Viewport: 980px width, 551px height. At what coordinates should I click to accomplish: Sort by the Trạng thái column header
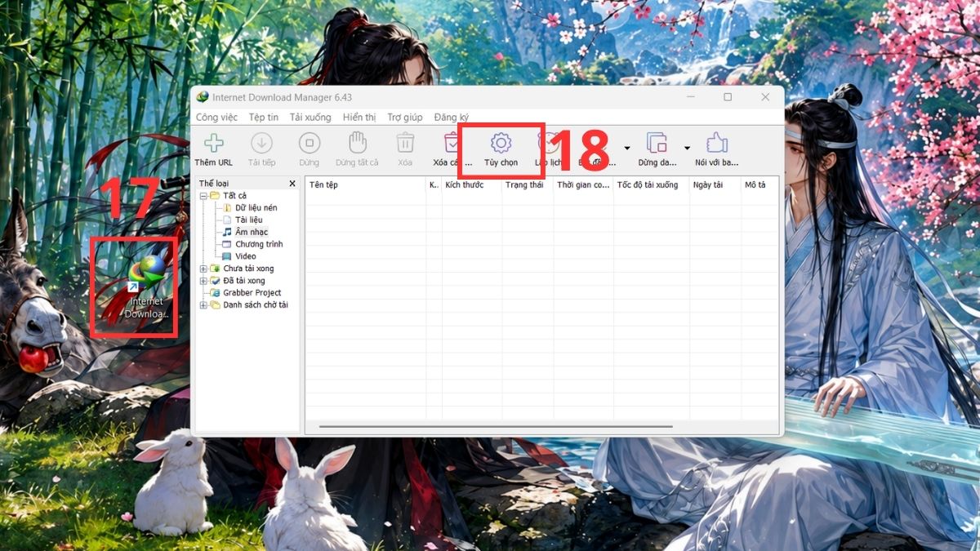[x=528, y=185]
